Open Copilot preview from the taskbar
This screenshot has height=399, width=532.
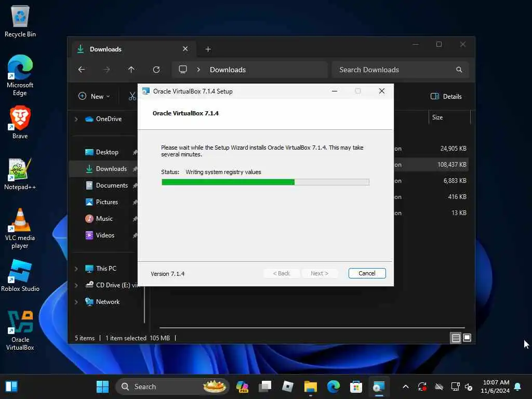click(242, 387)
